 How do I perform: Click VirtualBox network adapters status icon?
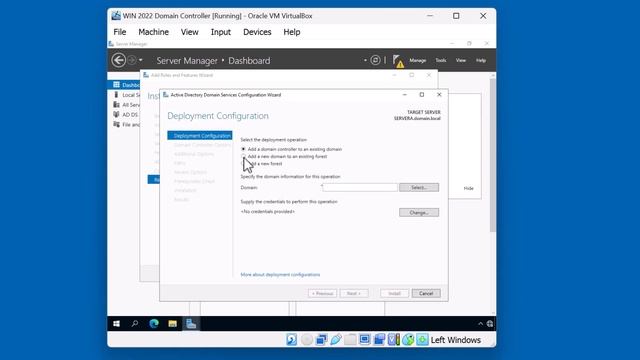(x=321, y=340)
